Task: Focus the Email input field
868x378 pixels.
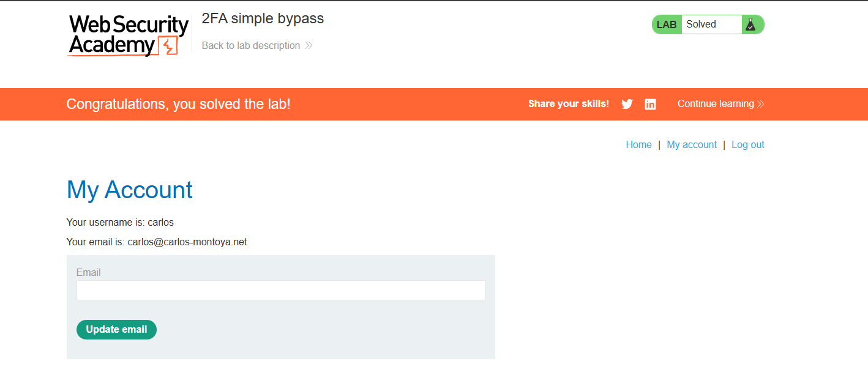Action: click(x=280, y=291)
